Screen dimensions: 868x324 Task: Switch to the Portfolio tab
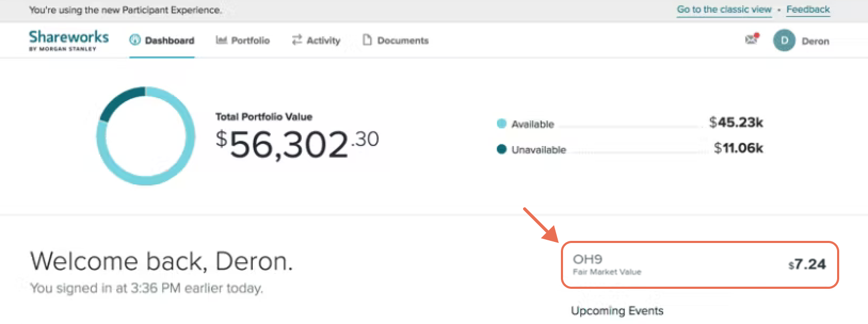click(243, 40)
